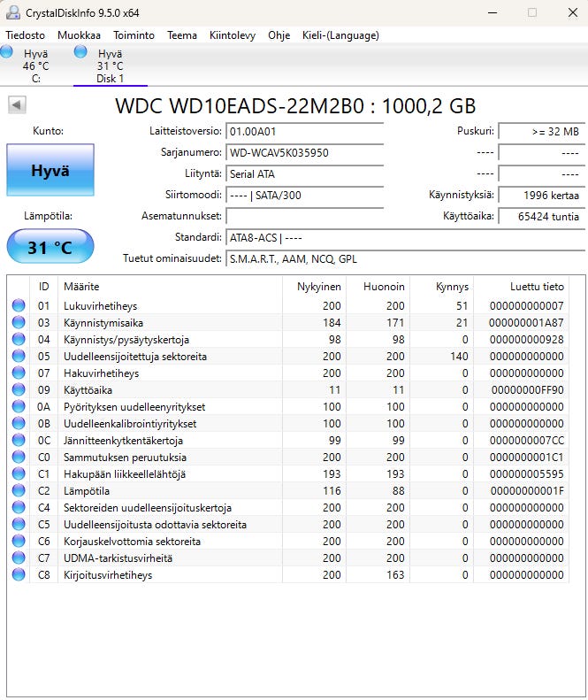This screenshot has width=588, height=700.
Task: Click the Luettu tieto column header
Action: (x=521, y=287)
